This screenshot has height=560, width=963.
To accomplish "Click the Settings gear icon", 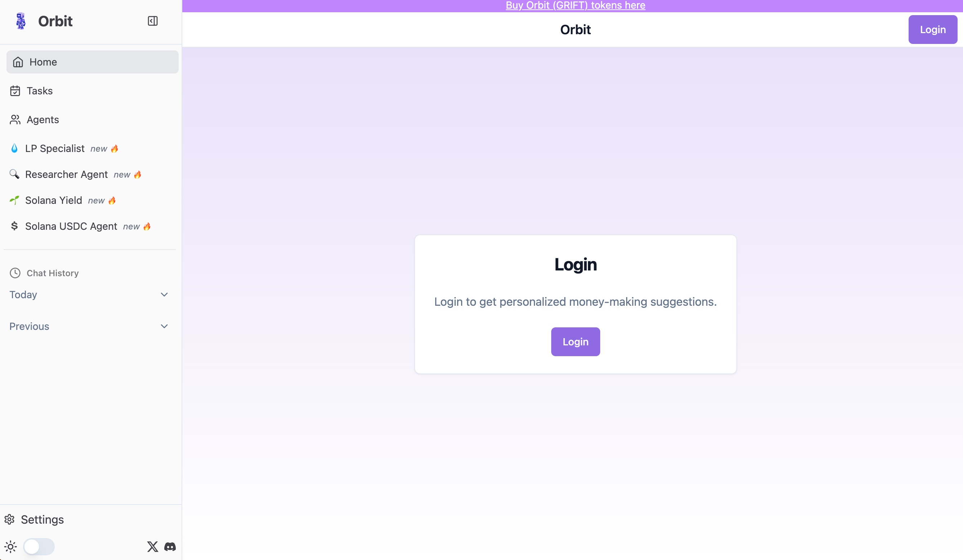I will [x=10, y=520].
